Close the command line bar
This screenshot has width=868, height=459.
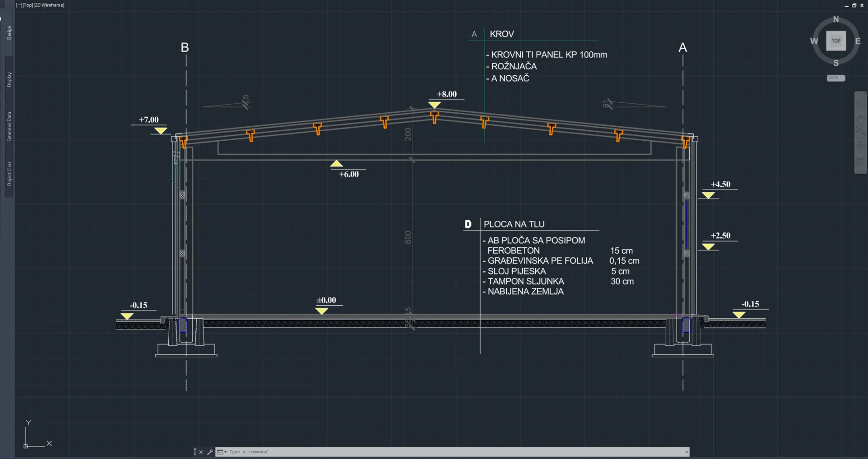click(x=201, y=452)
